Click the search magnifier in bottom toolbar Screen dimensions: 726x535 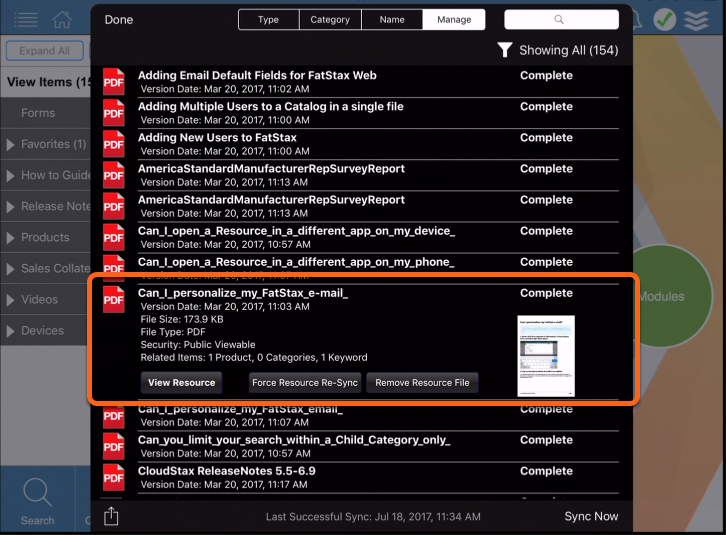pos(38,492)
